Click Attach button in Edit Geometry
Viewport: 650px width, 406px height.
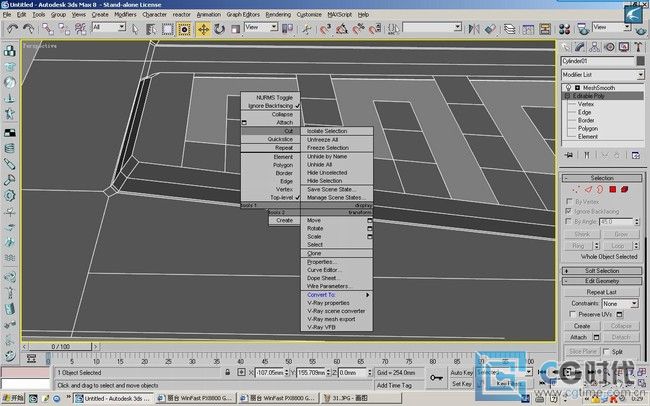(578, 337)
